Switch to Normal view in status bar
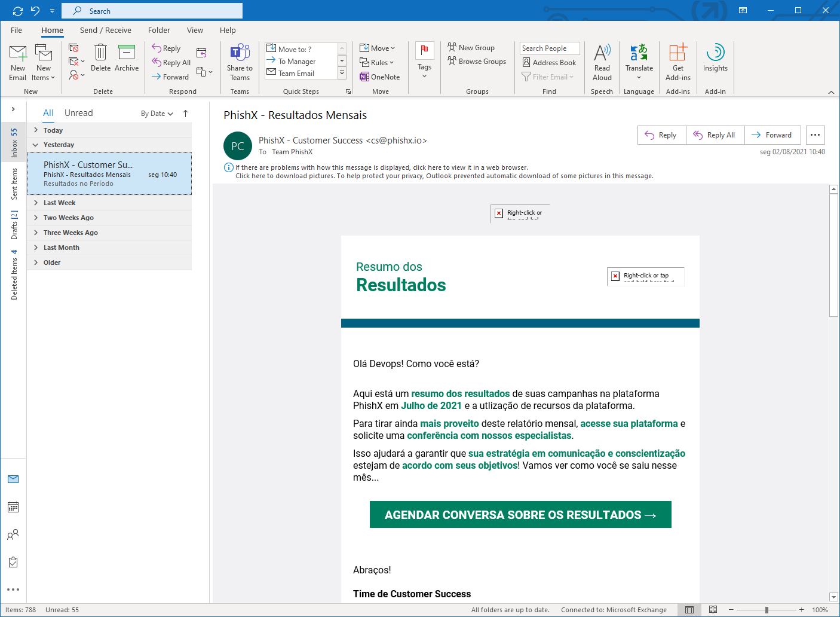This screenshot has height=617, width=840. [689, 610]
